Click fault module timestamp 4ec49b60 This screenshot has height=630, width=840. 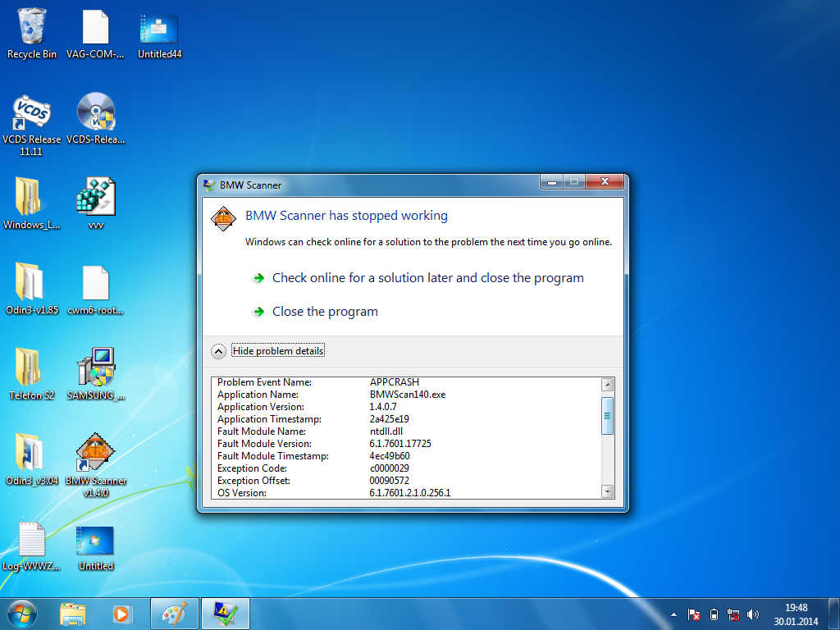coord(390,456)
